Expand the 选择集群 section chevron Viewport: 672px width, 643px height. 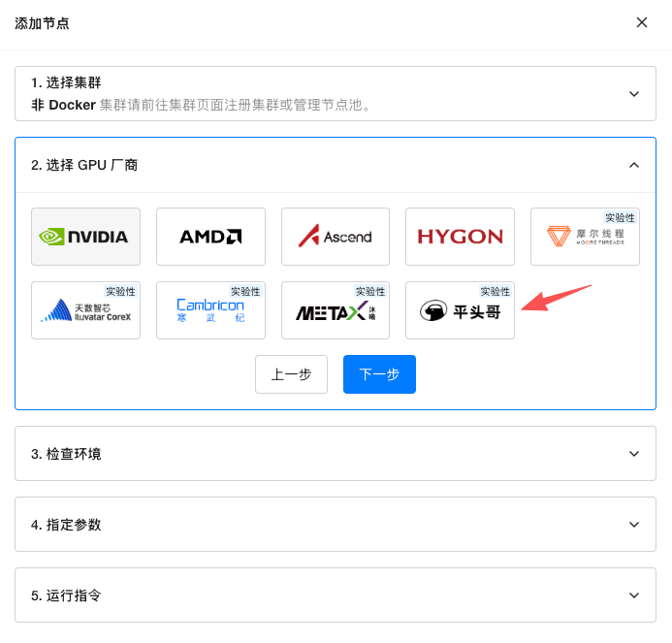tap(634, 94)
